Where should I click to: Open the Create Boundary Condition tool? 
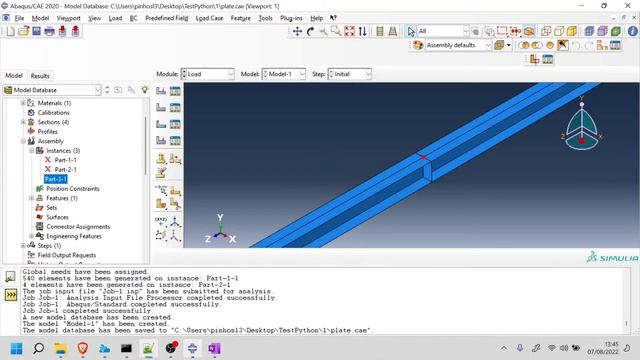(x=161, y=107)
